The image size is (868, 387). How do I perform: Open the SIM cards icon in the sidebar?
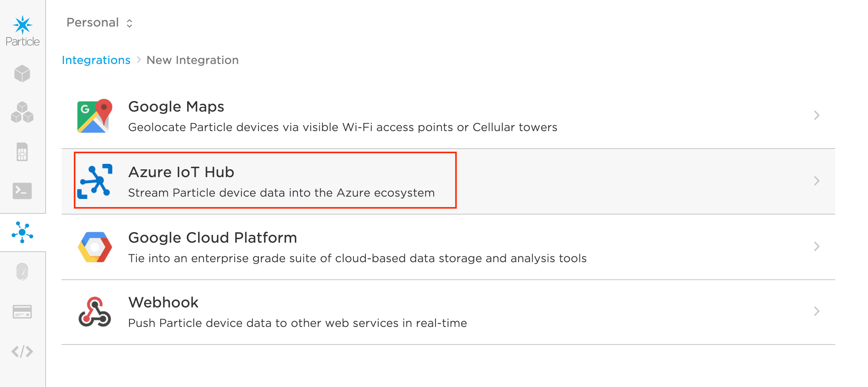pos(22,152)
